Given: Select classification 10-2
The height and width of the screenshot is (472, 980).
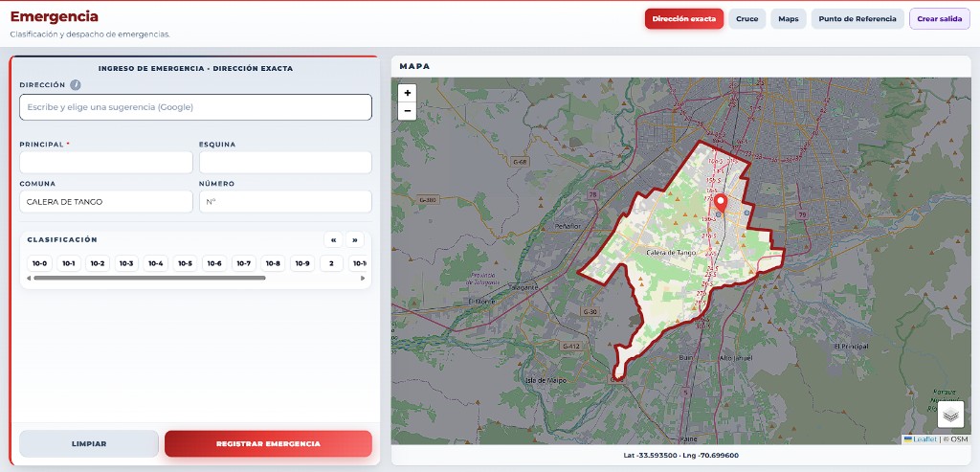Looking at the screenshot, I should click(98, 264).
